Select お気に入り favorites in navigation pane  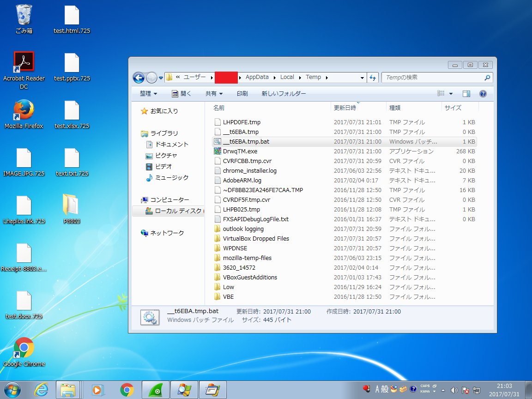(159, 111)
